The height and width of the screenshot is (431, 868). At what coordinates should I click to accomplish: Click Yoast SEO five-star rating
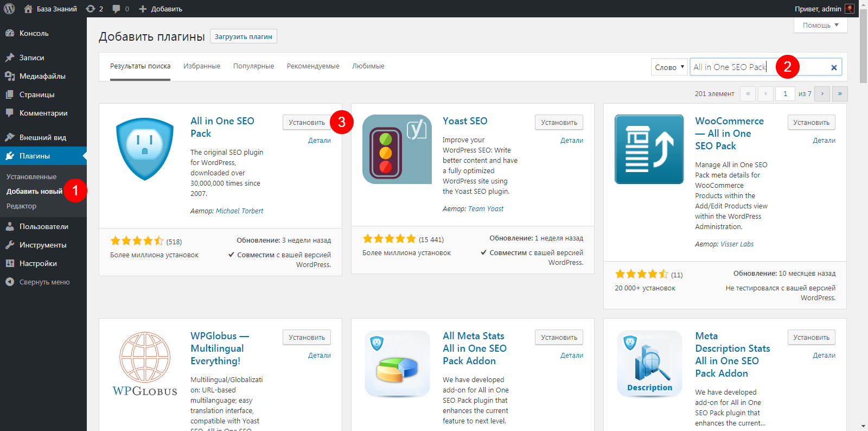click(x=389, y=239)
